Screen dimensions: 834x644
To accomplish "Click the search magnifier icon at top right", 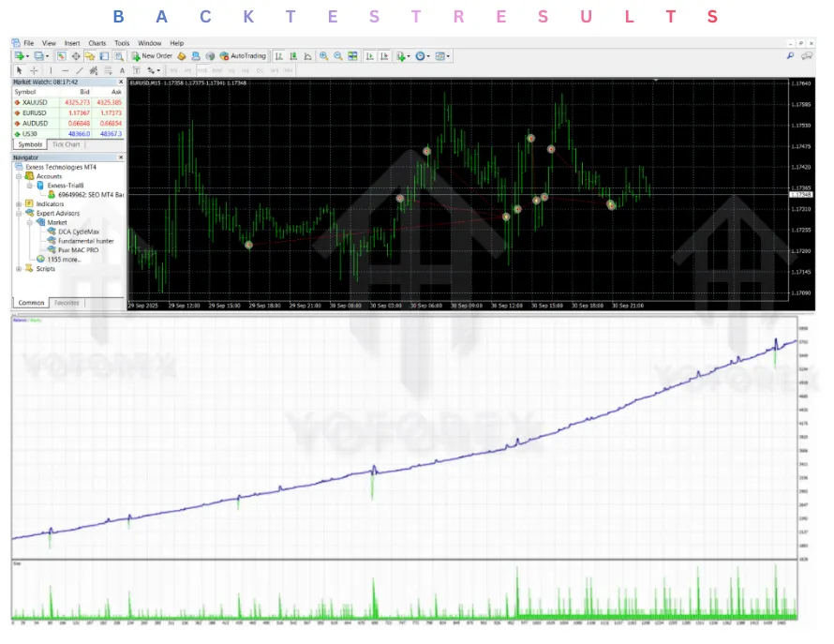I will [790, 55].
